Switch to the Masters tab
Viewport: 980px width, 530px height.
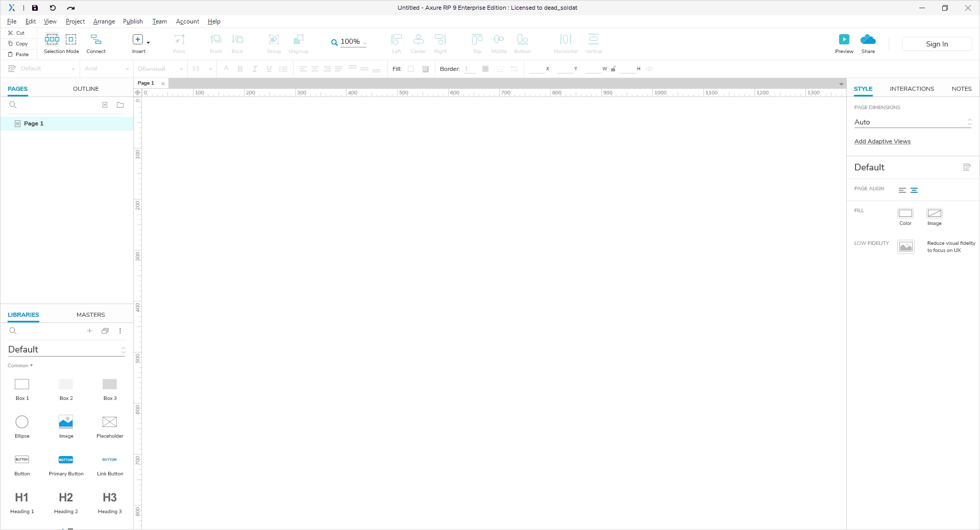pos(91,315)
